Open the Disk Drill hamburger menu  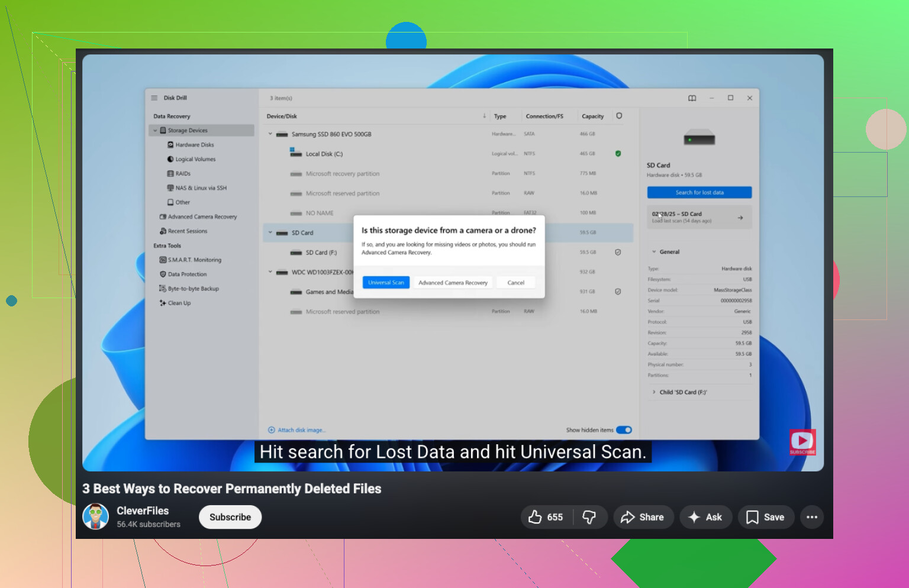click(x=154, y=98)
